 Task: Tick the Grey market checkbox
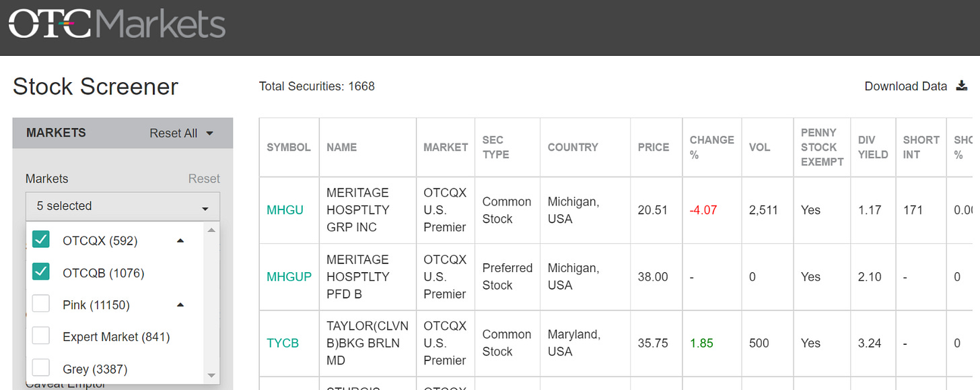pyautogui.click(x=41, y=368)
